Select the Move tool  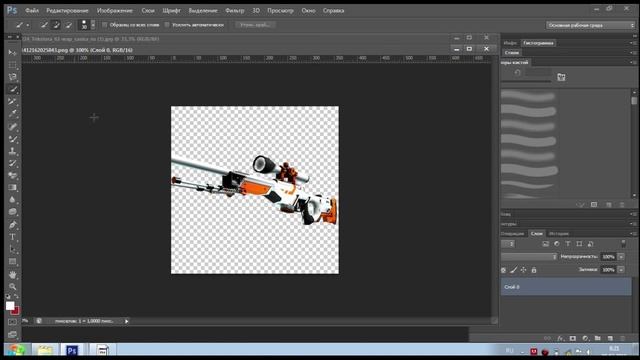tap(13, 52)
